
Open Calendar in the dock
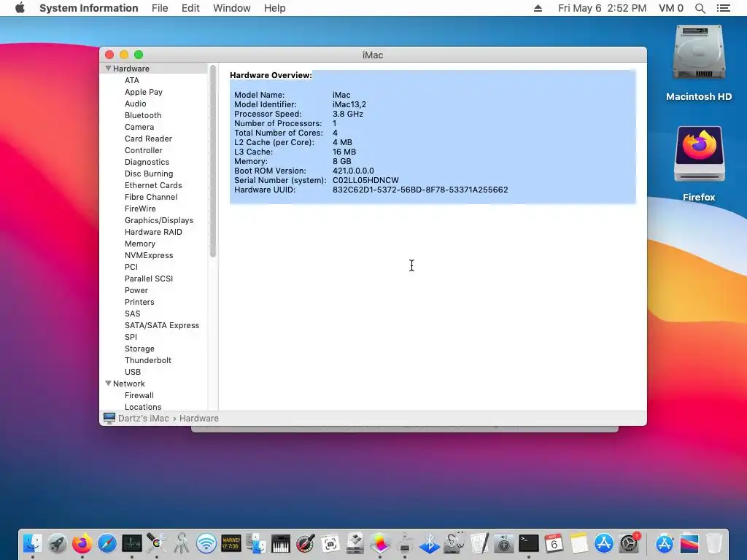click(x=554, y=543)
